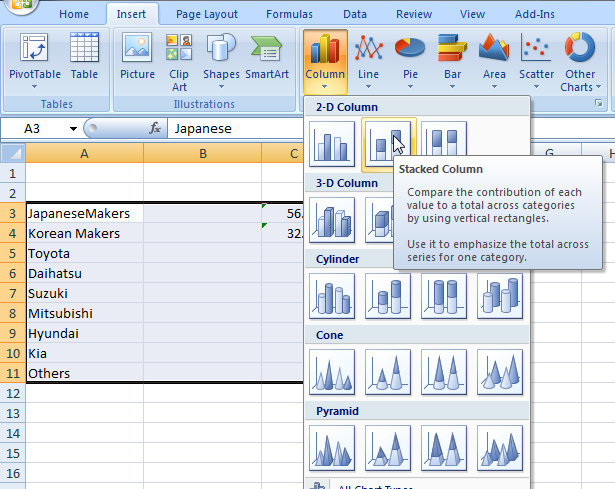The width and height of the screenshot is (615, 489).
Task: Select row 1 header
Action: tap(13, 173)
